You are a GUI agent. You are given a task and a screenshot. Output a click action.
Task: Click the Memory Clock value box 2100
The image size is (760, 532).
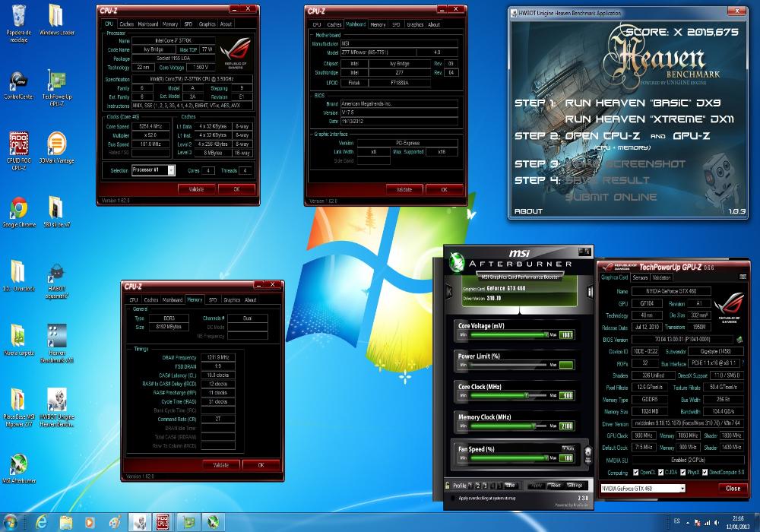(566, 426)
